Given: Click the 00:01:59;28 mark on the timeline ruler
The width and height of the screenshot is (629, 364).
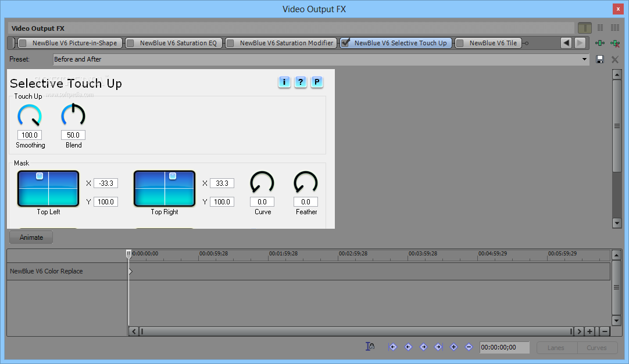Looking at the screenshot, I should (x=283, y=254).
